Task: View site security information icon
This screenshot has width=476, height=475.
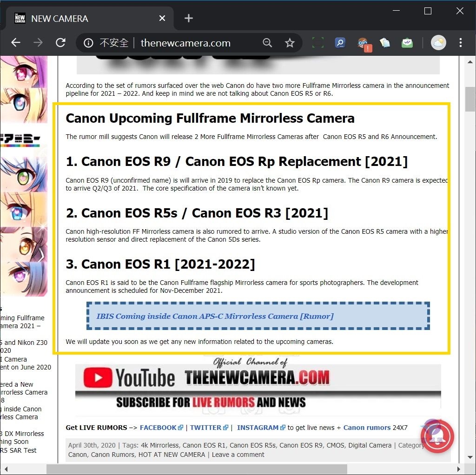Action: pyautogui.click(x=88, y=43)
